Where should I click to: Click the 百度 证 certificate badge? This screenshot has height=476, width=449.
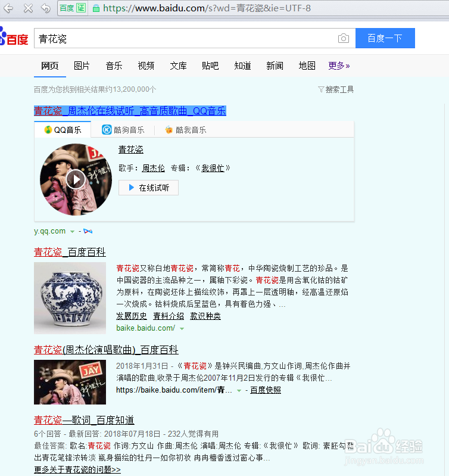coord(73,8)
